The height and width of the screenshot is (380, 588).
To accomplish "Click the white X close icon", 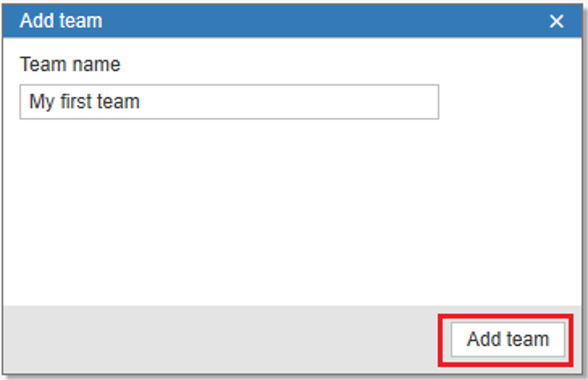I will [556, 21].
